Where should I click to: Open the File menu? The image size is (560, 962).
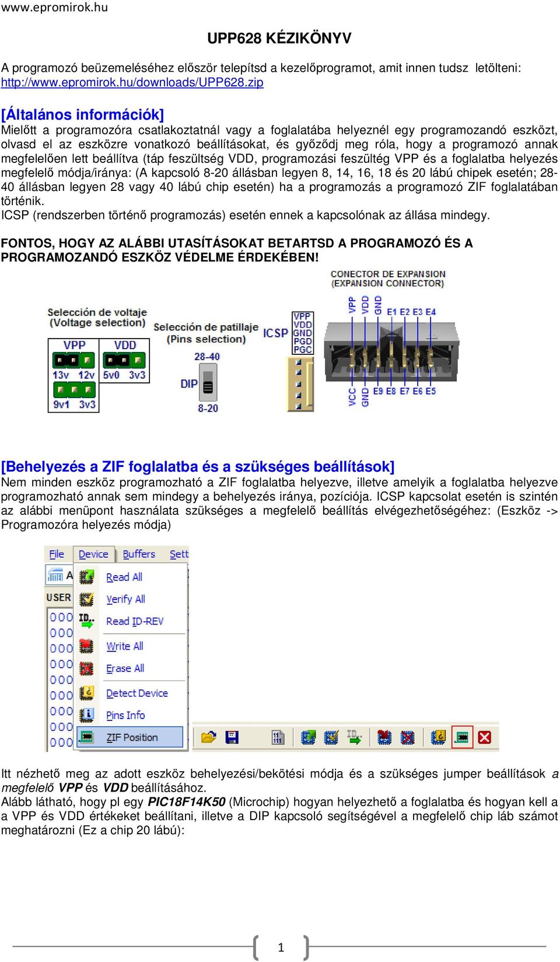pyautogui.click(x=57, y=554)
